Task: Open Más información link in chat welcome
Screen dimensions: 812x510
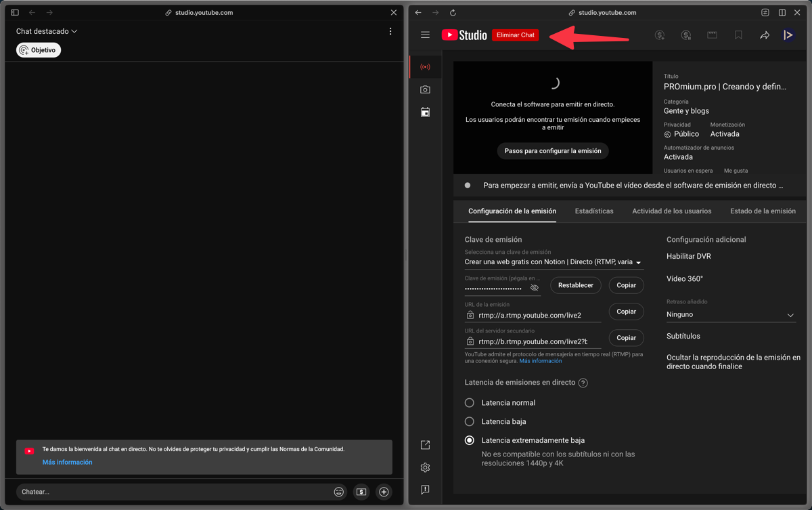Action: pyautogui.click(x=67, y=462)
